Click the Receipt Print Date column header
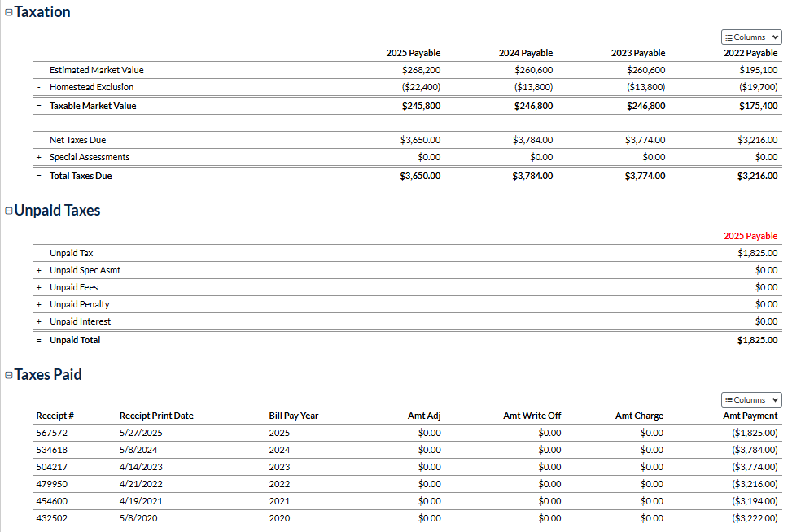This screenshot has height=532, width=792. coord(156,416)
